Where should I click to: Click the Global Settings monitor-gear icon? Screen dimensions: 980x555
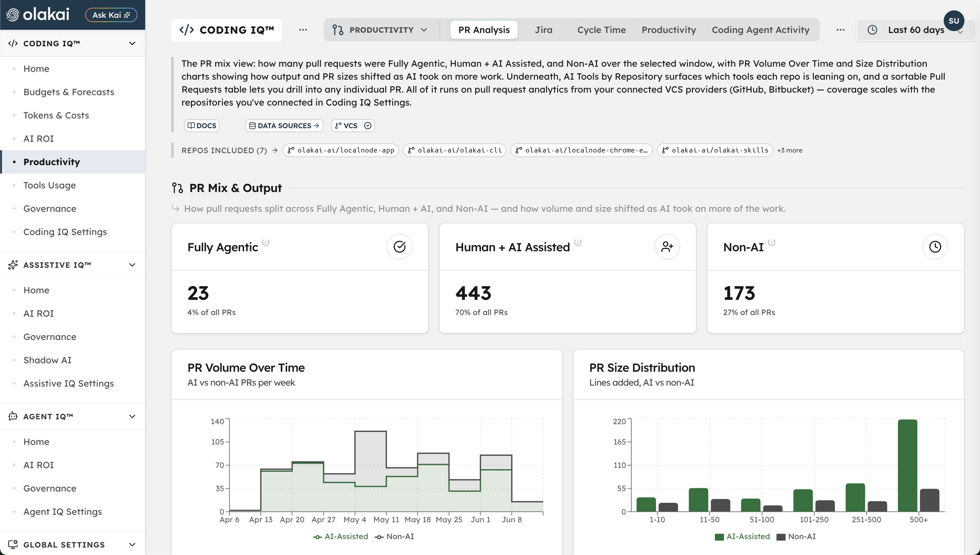pos(13,544)
